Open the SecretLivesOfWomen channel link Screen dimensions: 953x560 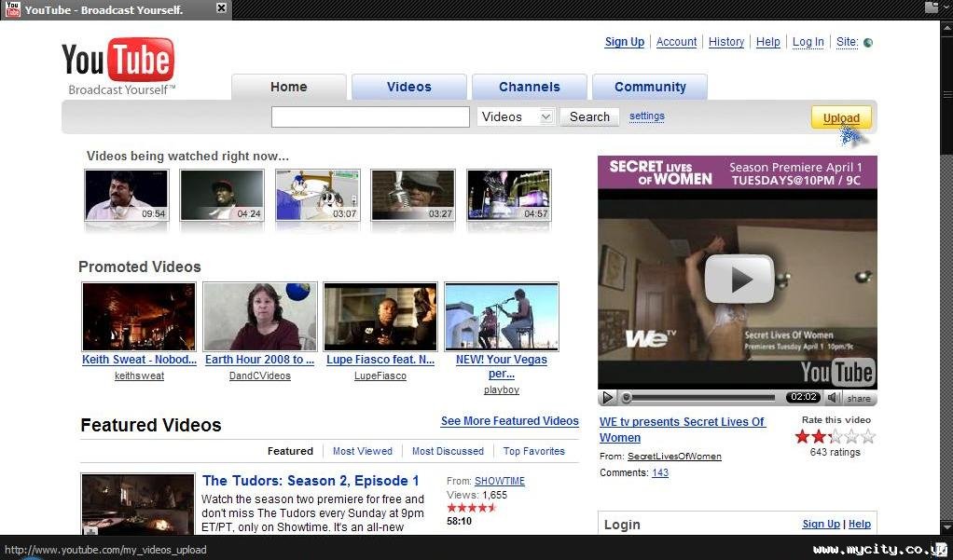(674, 457)
